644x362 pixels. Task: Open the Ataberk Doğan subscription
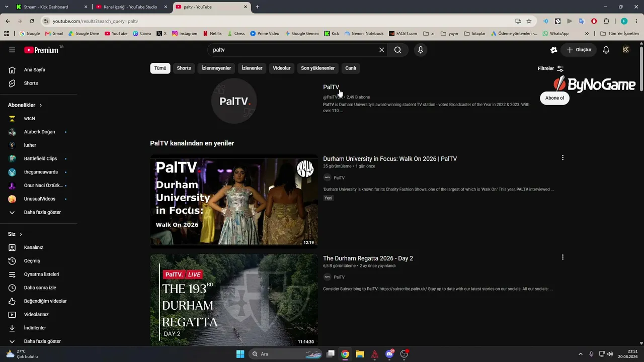pos(39,132)
